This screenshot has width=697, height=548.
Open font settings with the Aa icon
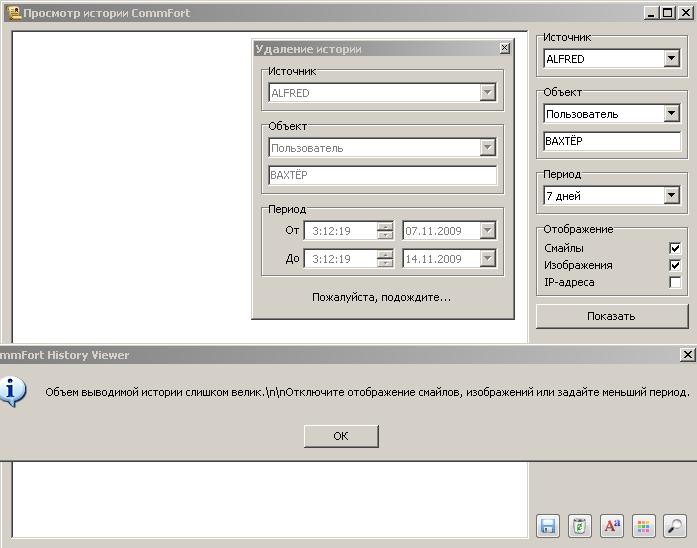click(x=612, y=526)
